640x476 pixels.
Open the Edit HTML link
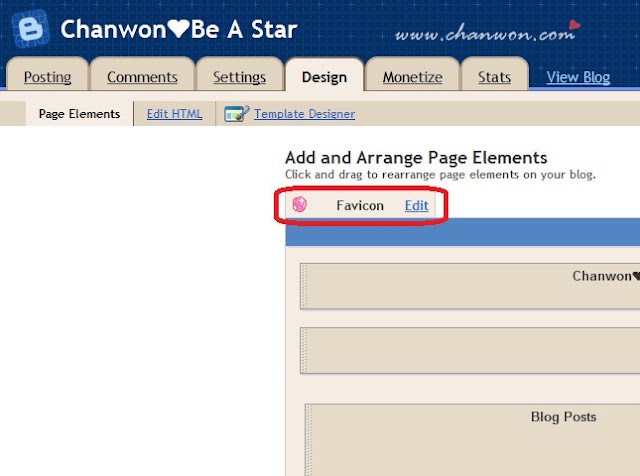point(174,114)
